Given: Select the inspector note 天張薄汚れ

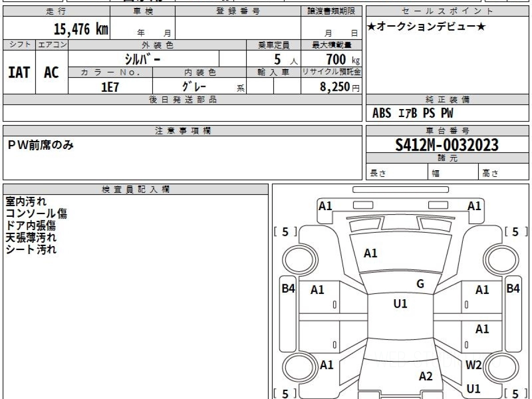Looking at the screenshot, I should tap(31, 238).
